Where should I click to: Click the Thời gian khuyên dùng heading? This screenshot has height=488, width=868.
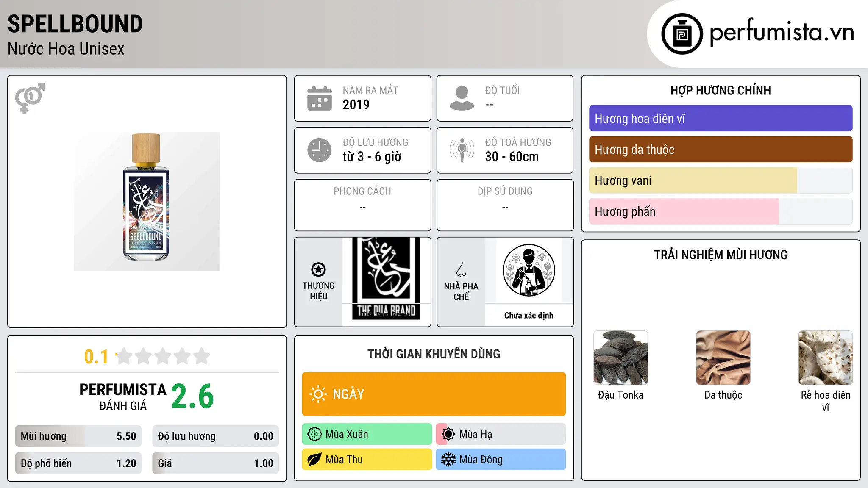point(434,354)
